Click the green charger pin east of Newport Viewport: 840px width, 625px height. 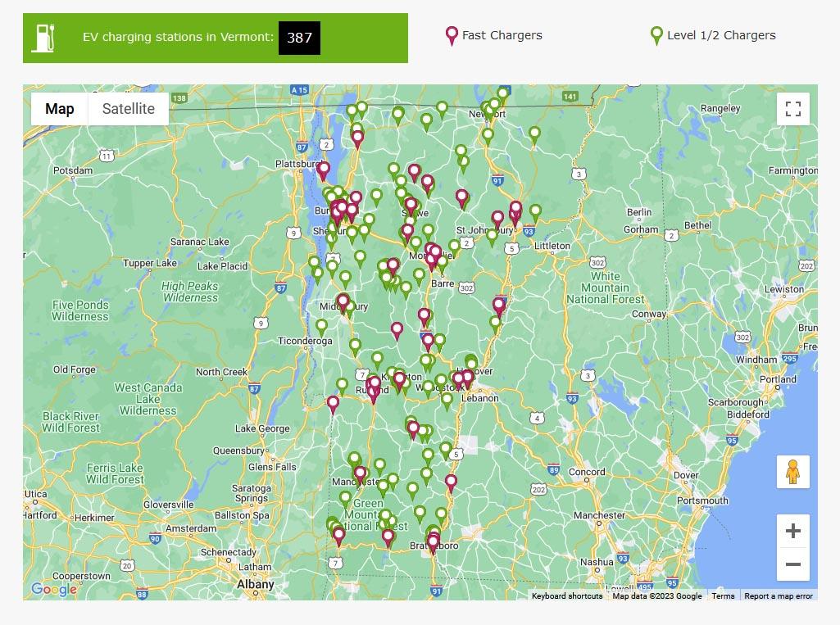point(534,134)
